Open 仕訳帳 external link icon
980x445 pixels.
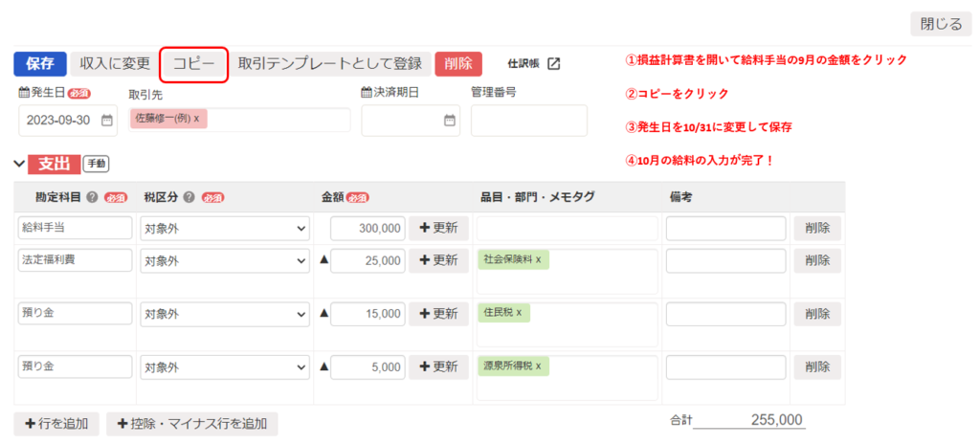coord(553,64)
